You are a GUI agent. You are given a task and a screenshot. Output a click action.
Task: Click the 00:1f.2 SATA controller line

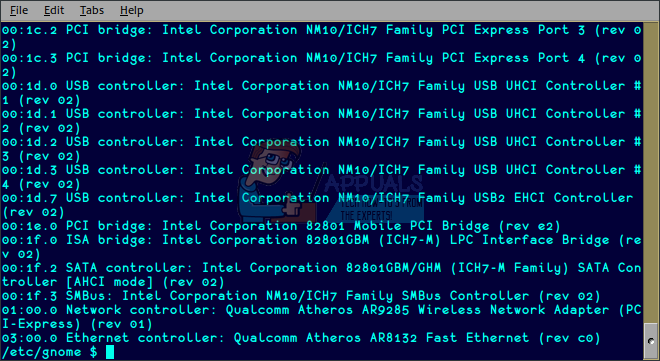[x=322, y=275]
